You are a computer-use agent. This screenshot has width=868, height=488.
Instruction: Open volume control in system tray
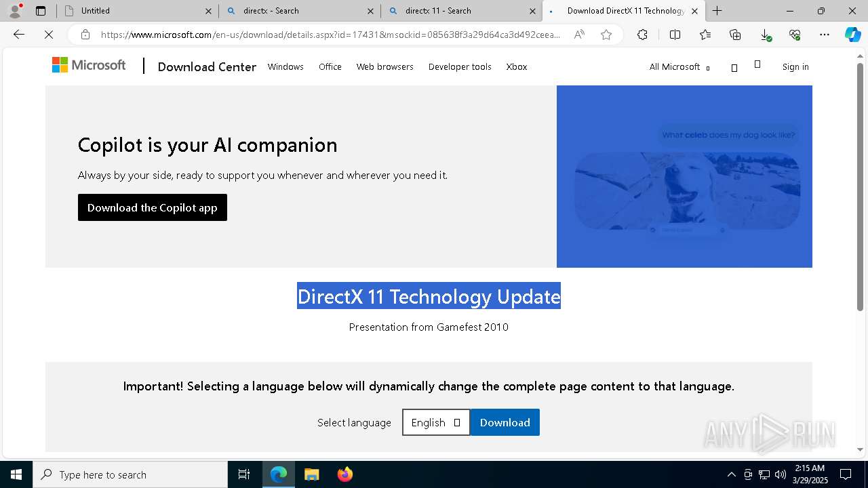[781, 474]
